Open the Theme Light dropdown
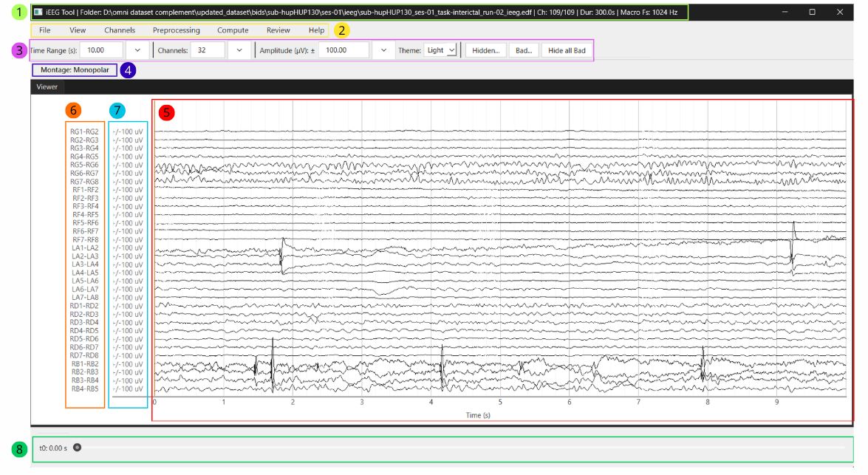Image resolution: width=868 pixels, height=475 pixels. pyautogui.click(x=440, y=50)
